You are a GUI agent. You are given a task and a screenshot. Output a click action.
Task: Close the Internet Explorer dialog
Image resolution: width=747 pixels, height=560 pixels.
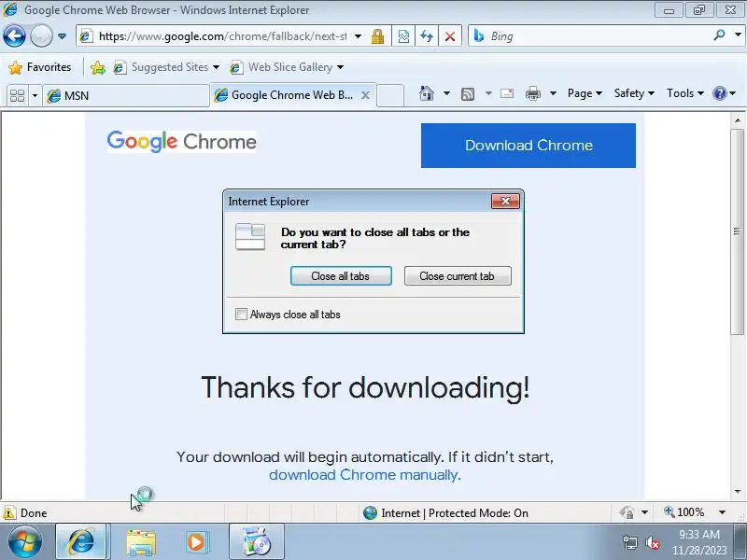click(x=505, y=202)
